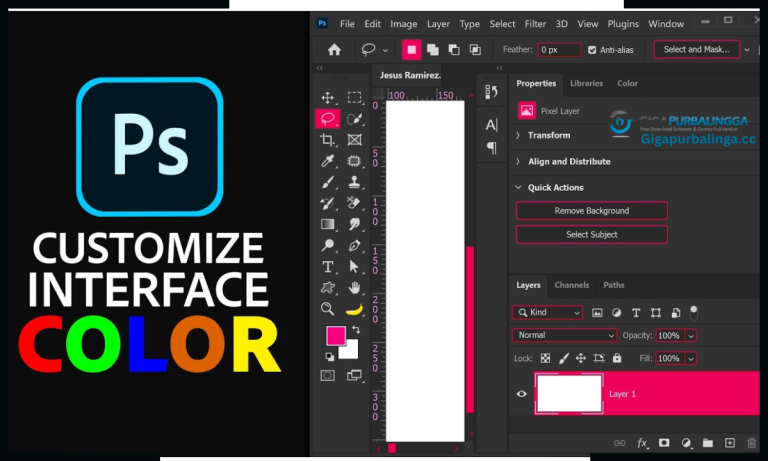Open the Kind filter dropdown
768x461 pixels.
point(546,313)
